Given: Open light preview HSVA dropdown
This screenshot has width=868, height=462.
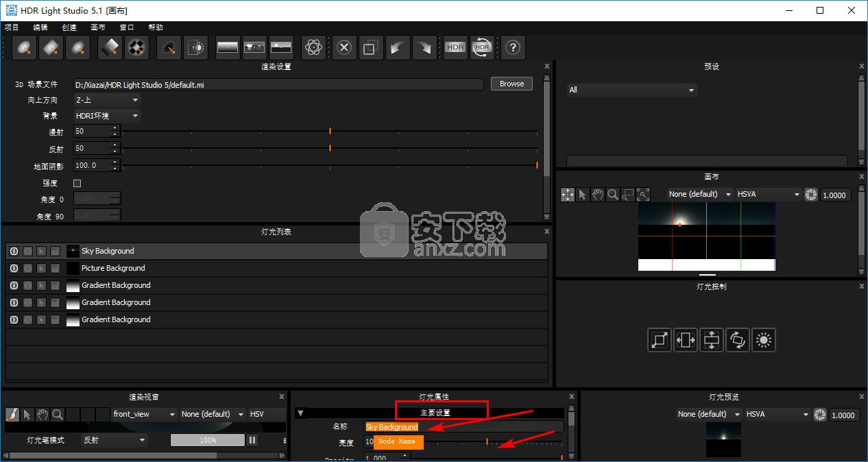Looking at the screenshot, I should [777, 414].
